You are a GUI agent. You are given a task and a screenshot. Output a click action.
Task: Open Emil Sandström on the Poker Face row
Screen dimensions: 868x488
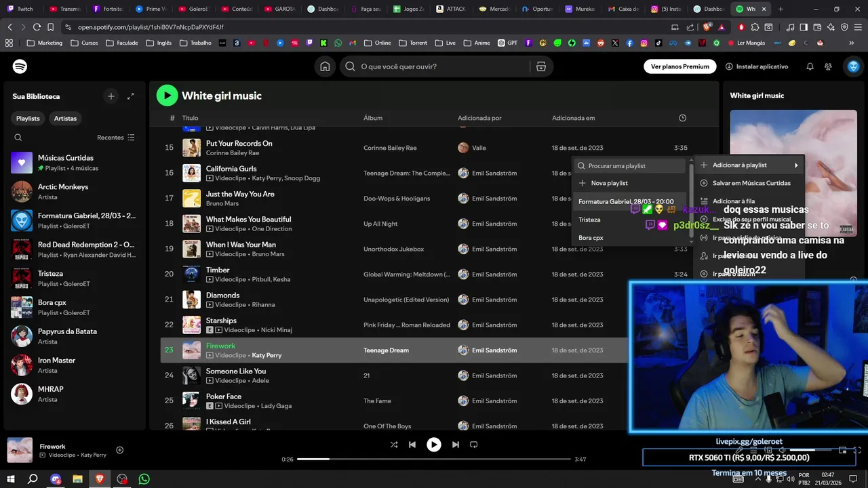point(494,401)
